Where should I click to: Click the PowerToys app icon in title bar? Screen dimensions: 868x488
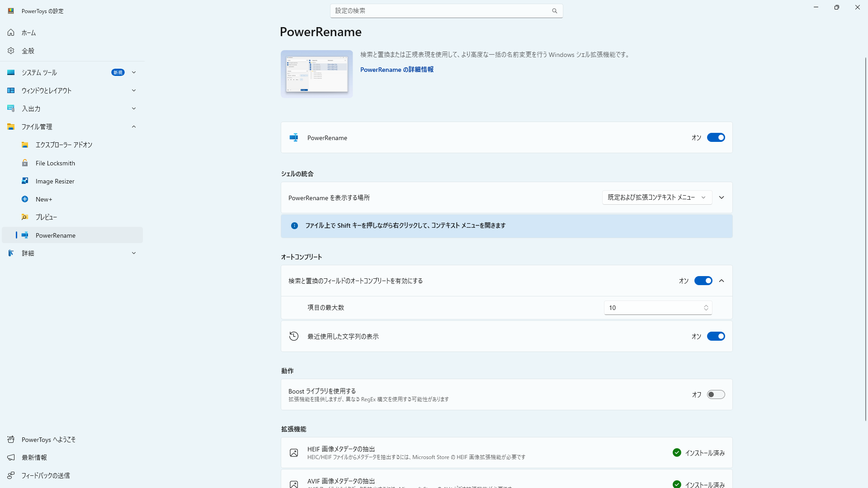pos(11,11)
